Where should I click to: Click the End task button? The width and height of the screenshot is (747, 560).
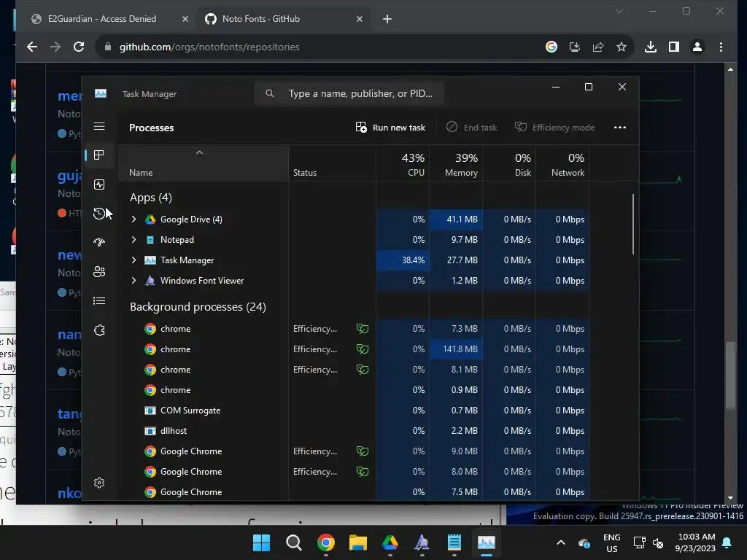471,127
